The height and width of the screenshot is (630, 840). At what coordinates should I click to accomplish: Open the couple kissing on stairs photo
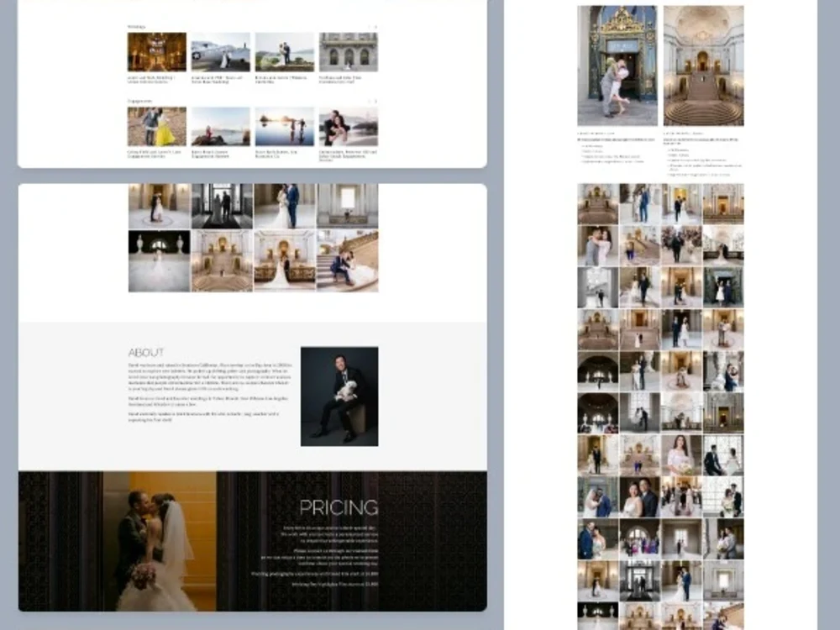tap(347, 261)
